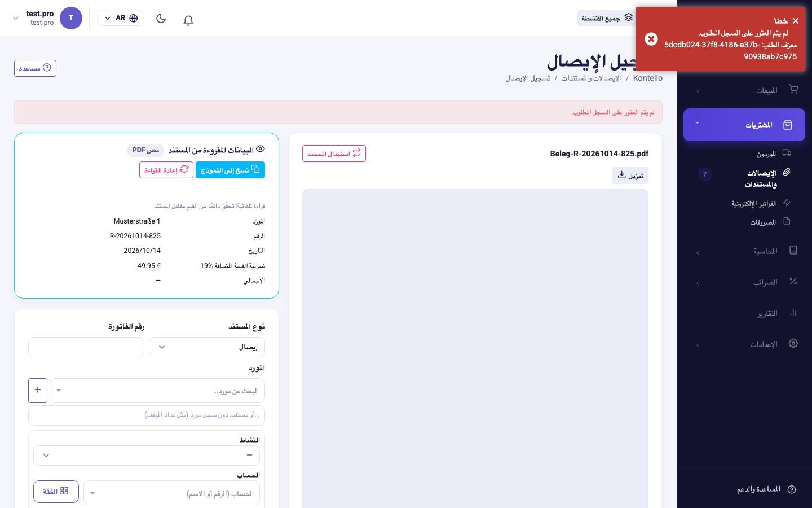Screen dimensions: 812x508
Task: Toggle dark mode moon icon
Action: (161, 19)
